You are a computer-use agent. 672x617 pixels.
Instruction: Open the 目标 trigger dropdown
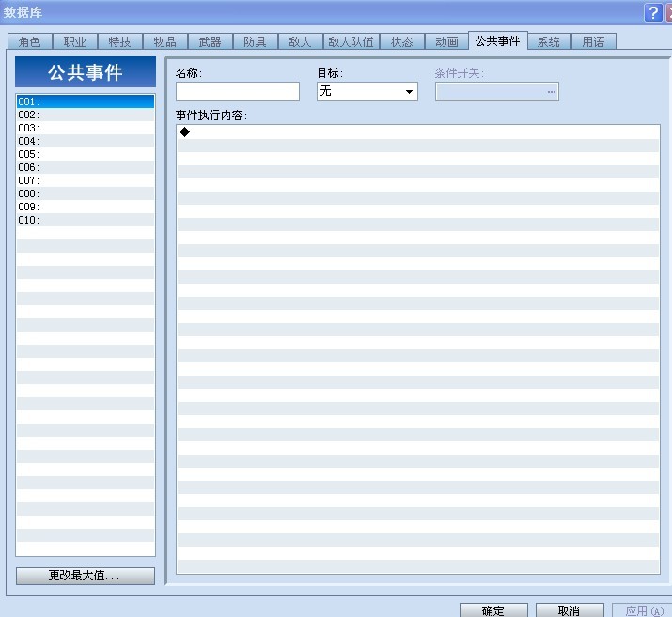(x=367, y=92)
